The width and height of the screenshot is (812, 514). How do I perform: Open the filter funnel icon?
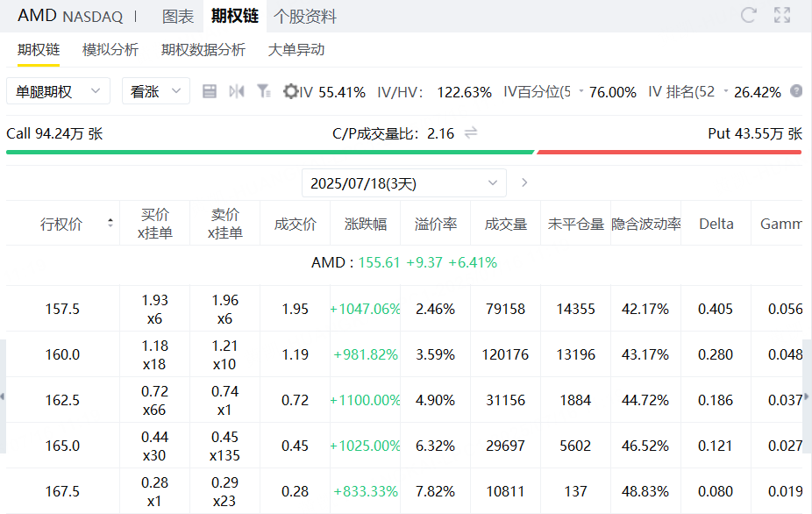(264, 92)
